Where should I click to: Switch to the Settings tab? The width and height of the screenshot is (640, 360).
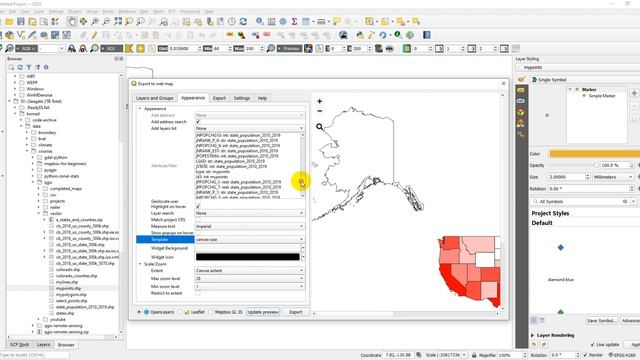pos(242,98)
